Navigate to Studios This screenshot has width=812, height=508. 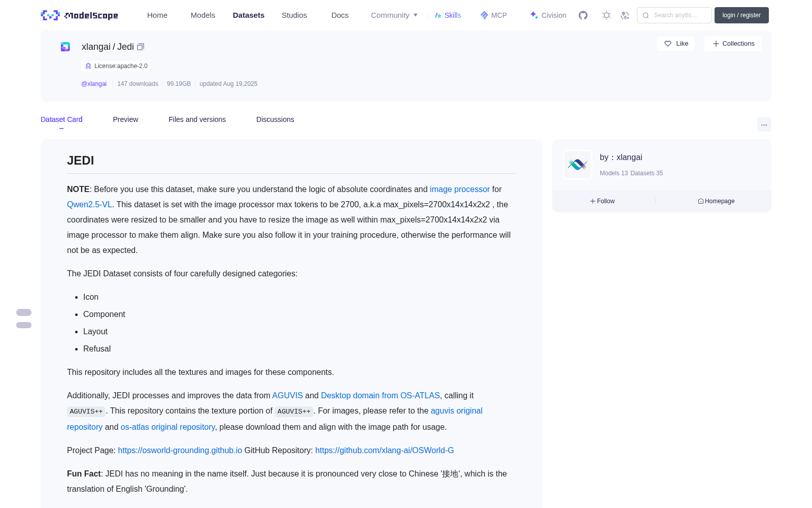(x=294, y=15)
